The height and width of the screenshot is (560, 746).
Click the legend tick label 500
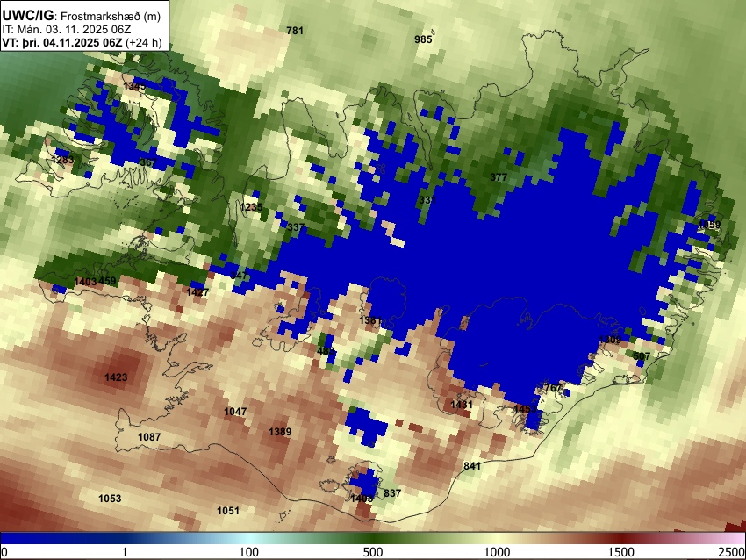pos(373,552)
